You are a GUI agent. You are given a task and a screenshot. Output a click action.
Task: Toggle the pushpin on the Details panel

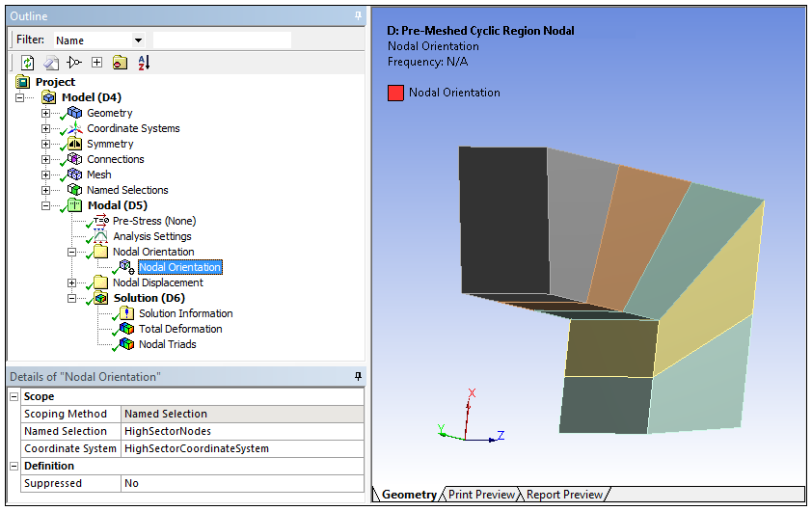tap(358, 376)
